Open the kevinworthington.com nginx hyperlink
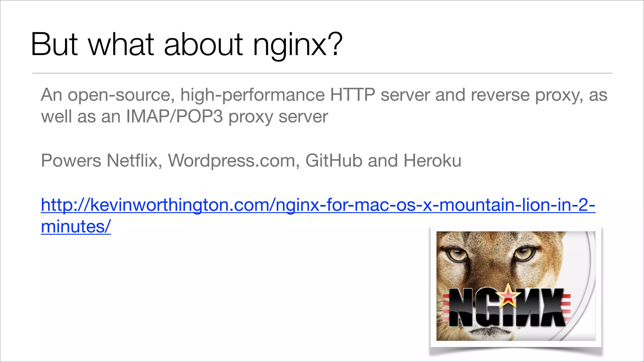The image size is (644, 362). [318, 205]
